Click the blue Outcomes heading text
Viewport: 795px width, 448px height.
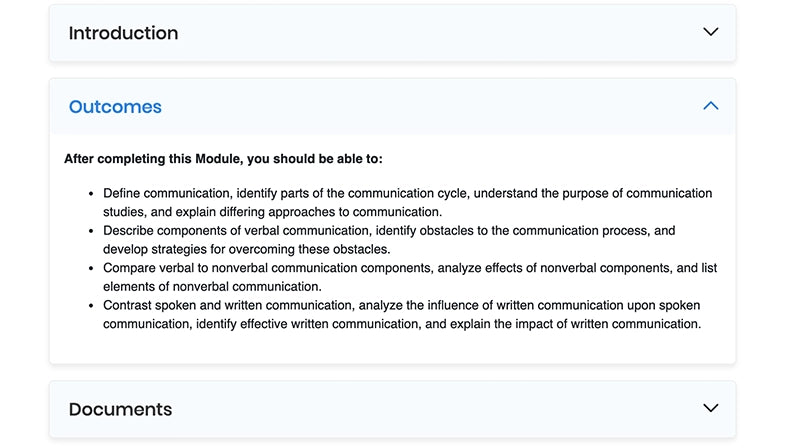pos(115,107)
